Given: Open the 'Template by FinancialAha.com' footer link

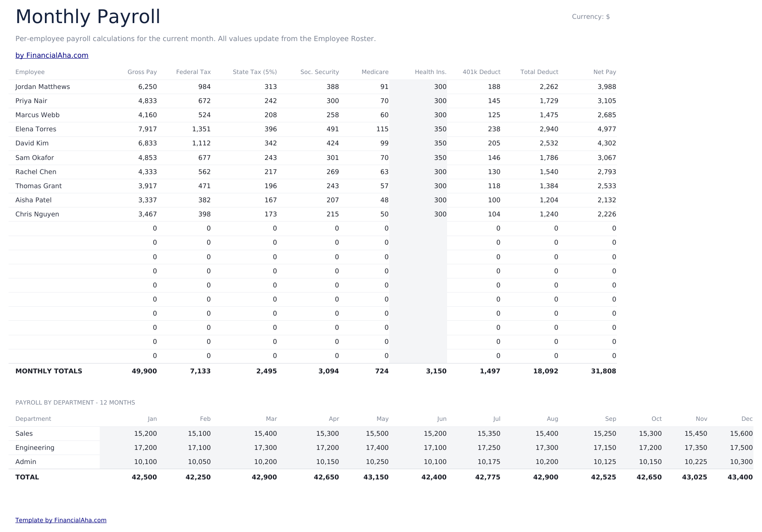Looking at the screenshot, I should tap(61, 520).
